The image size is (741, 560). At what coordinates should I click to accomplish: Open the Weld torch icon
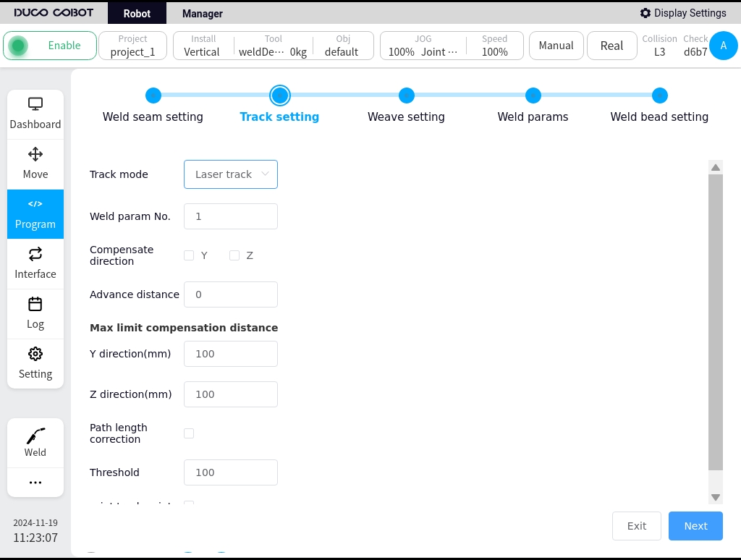pyautogui.click(x=35, y=436)
